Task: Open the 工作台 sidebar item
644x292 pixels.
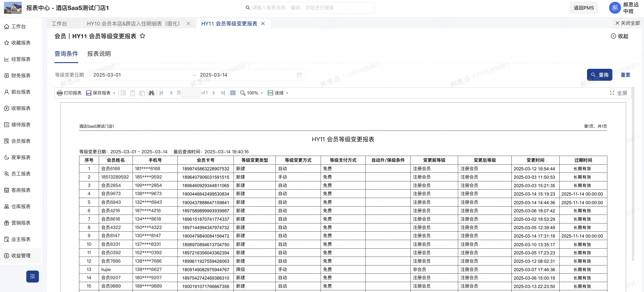Action: pos(15,26)
